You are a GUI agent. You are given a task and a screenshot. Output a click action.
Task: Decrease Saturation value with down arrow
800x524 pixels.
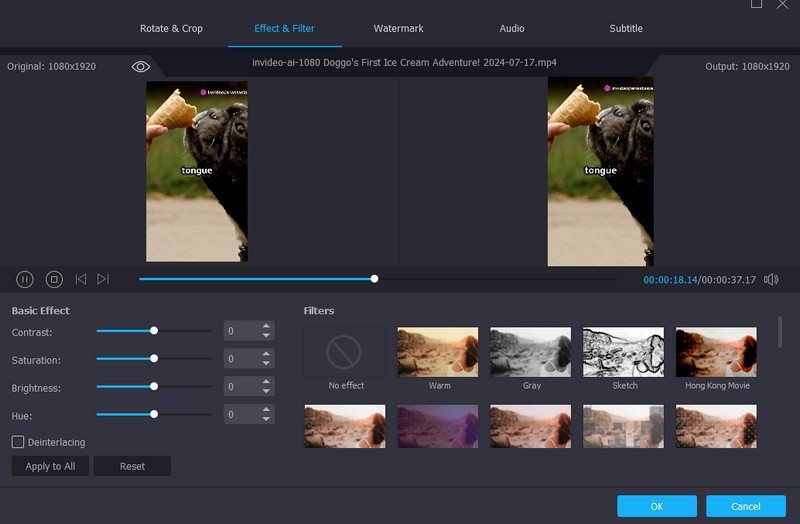[x=266, y=364]
